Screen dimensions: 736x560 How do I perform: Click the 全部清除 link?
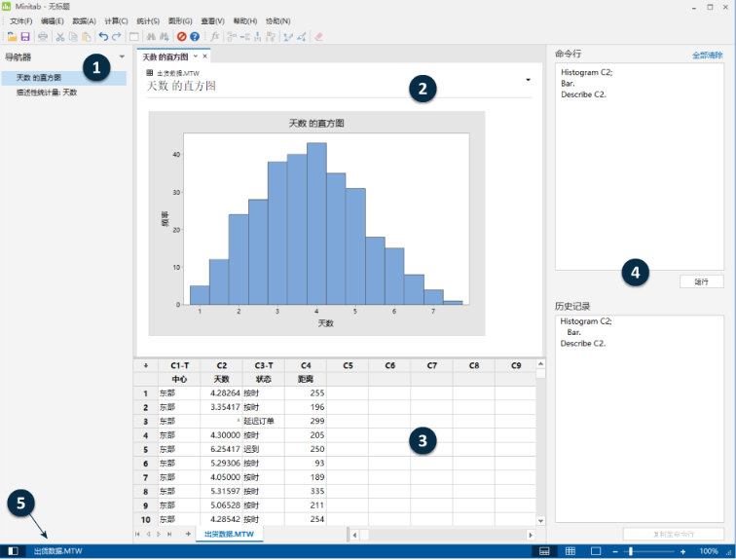coord(707,56)
